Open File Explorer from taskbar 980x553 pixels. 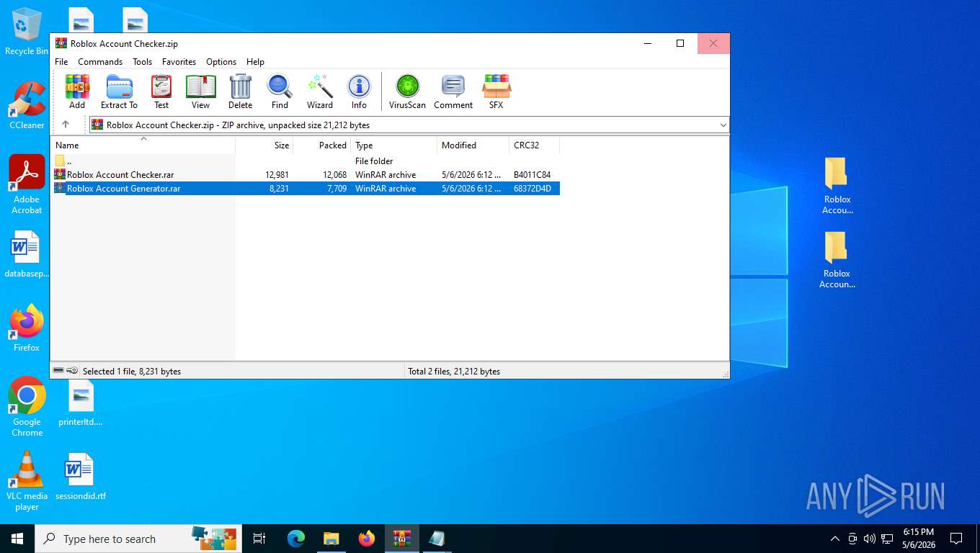[x=331, y=539]
